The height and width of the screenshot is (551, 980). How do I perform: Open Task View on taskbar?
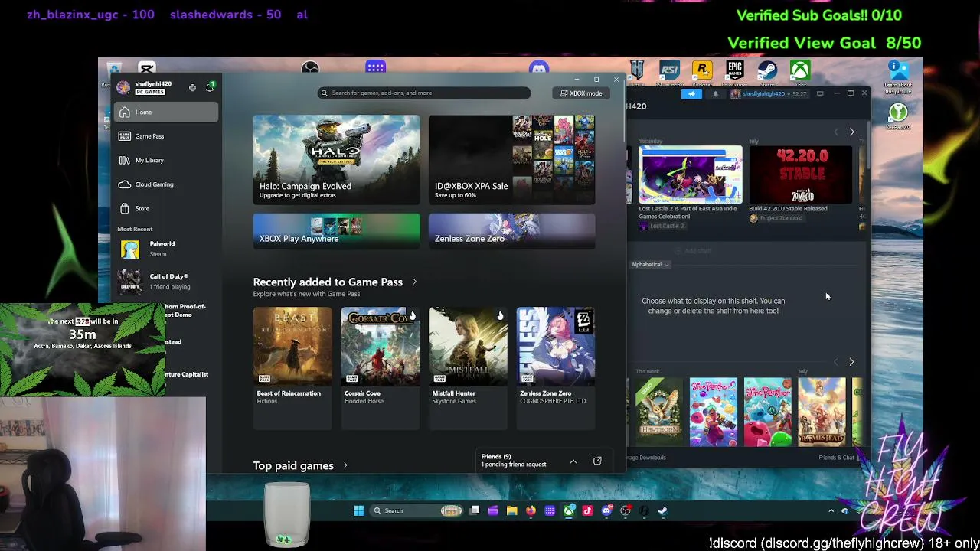pos(475,510)
